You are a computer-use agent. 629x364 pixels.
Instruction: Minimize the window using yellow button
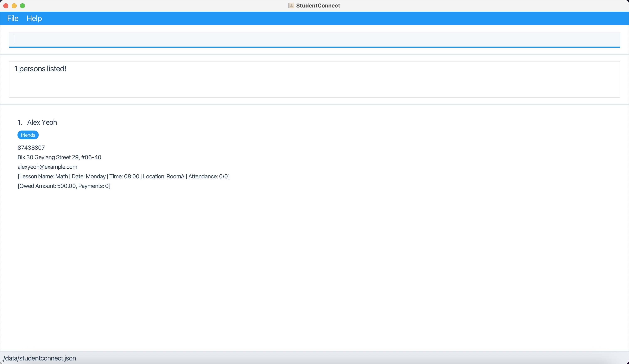(x=14, y=6)
